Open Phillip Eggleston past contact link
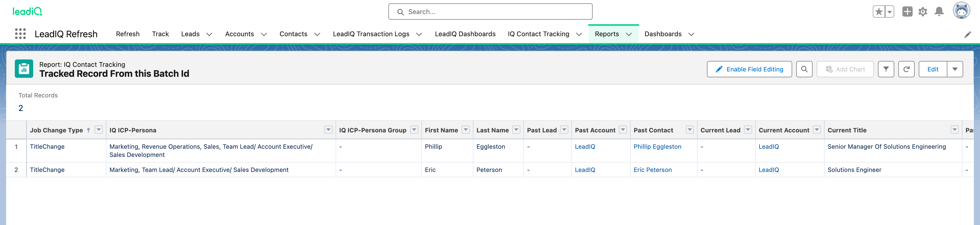This screenshot has height=225, width=980. click(657, 147)
